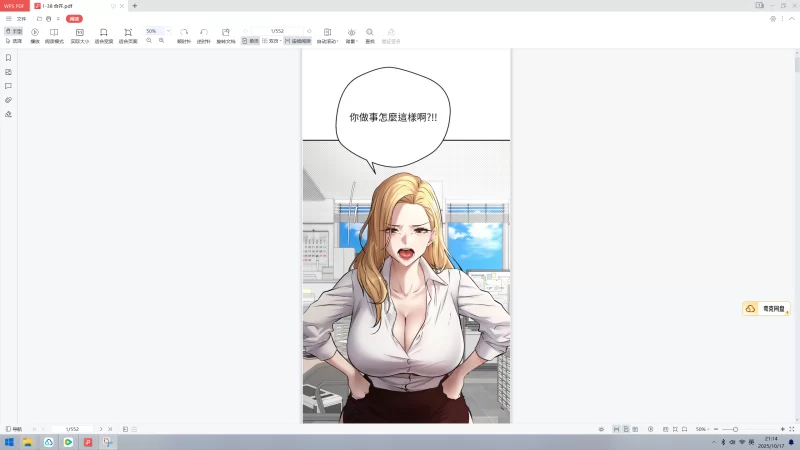Viewport: 800px width, 450px height.
Task: Click the zoom slider in status bar
Action: [x=736, y=429]
